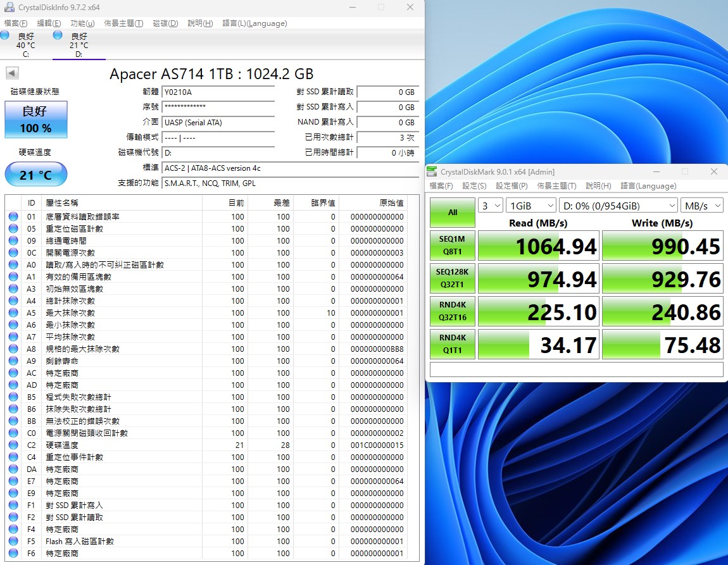Click the firmware field Y0210A
Image resolution: width=728 pixels, height=565 pixels.
pos(218,92)
